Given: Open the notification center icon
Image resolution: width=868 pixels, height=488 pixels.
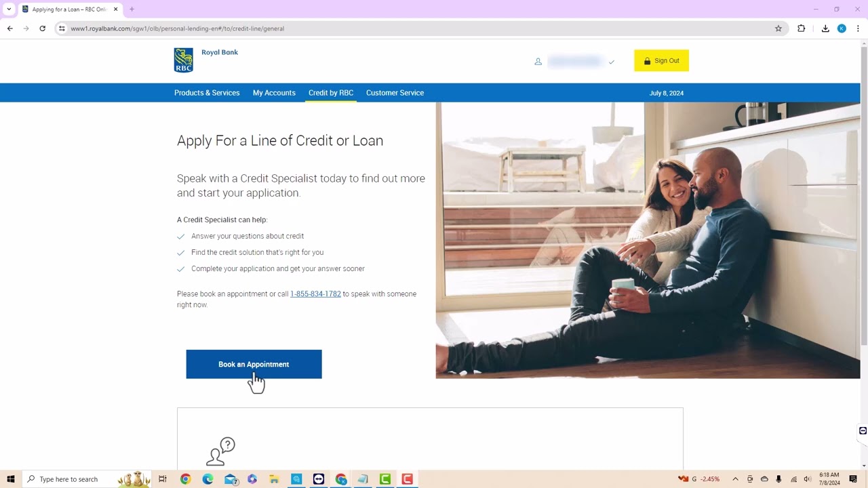Looking at the screenshot, I should coord(853,479).
